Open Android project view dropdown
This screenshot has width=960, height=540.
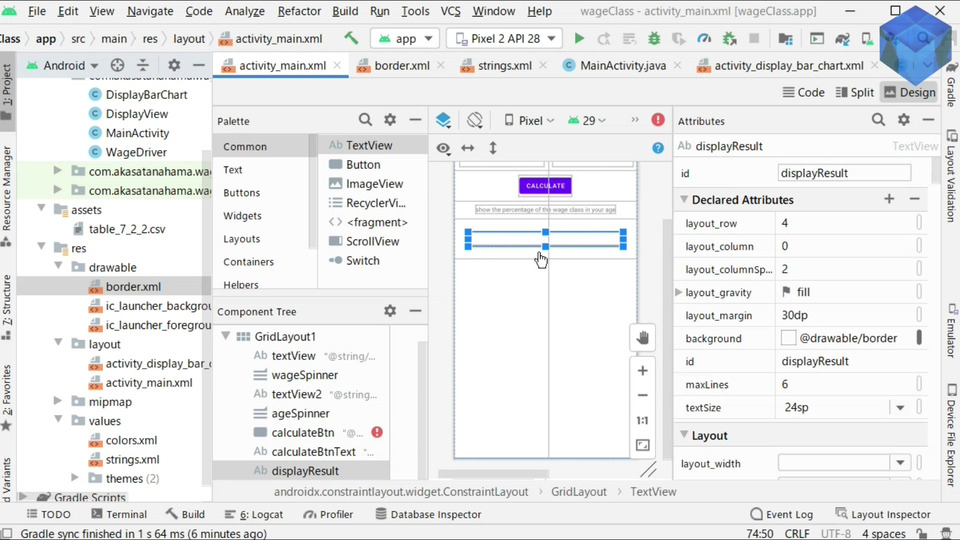coord(62,65)
